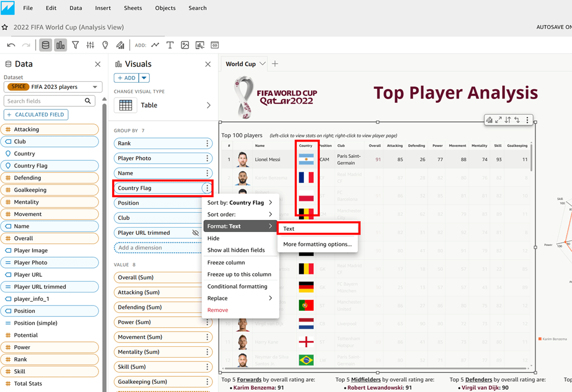Open the Themes icon in toolbar
572x392 pixels.
click(120, 45)
